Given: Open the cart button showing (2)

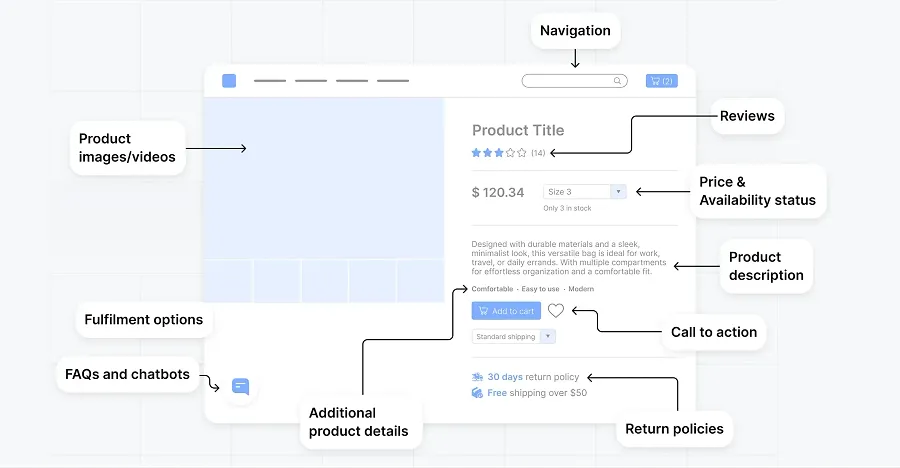Looking at the screenshot, I should pyautogui.click(x=662, y=81).
